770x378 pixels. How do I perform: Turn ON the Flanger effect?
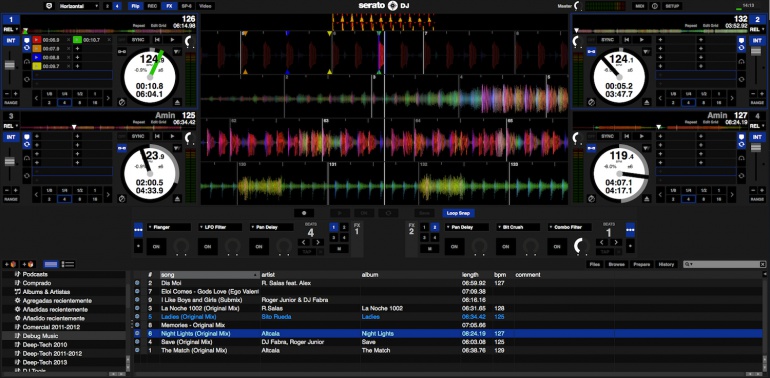[x=156, y=247]
